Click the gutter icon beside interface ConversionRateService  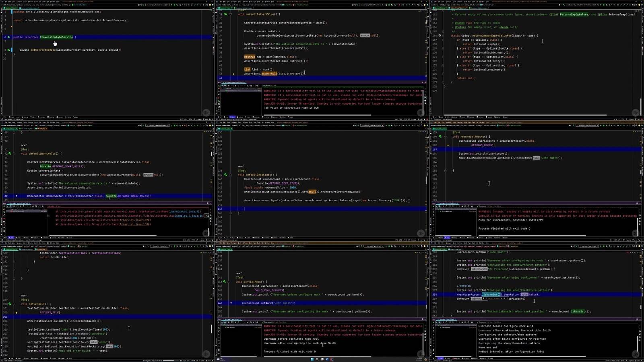point(9,37)
